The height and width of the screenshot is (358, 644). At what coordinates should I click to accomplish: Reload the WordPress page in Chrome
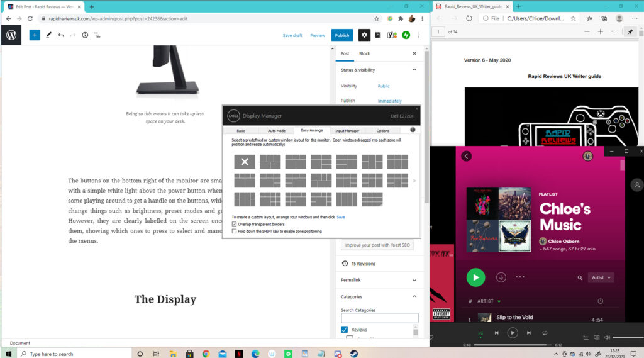(30, 18)
